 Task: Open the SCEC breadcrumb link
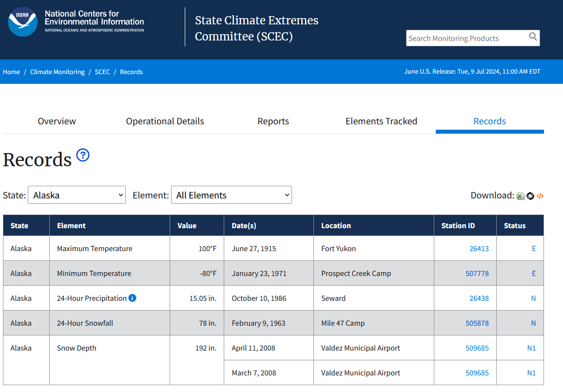[102, 72]
